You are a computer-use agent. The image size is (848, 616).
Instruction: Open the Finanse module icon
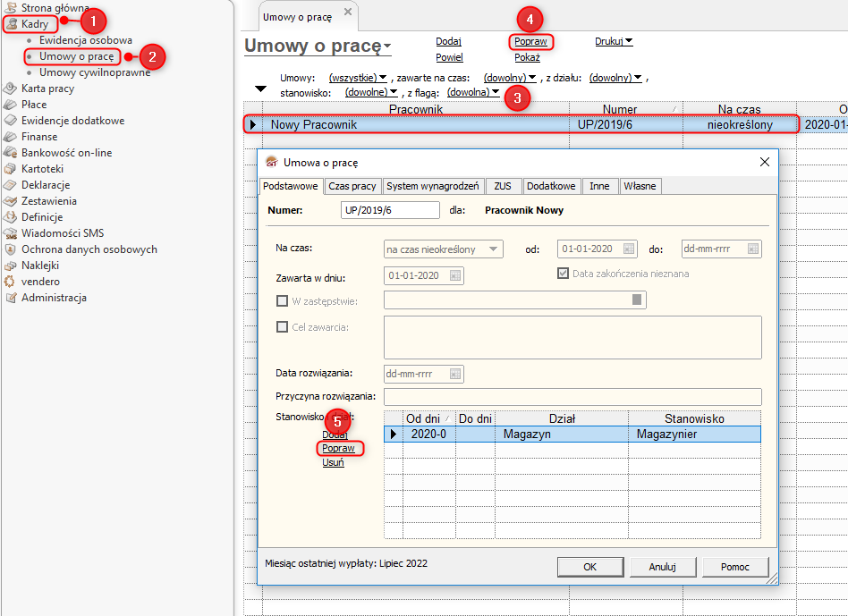(11, 137)
